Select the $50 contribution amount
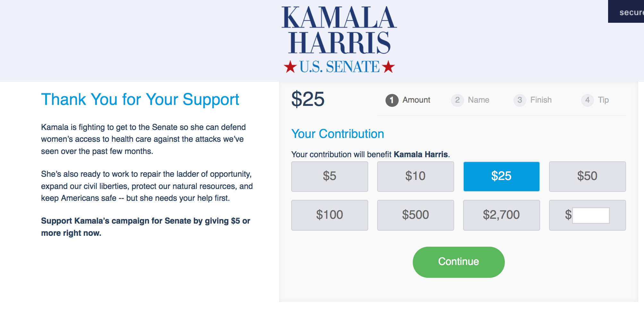The image size is (644, 324). (587, 176)
